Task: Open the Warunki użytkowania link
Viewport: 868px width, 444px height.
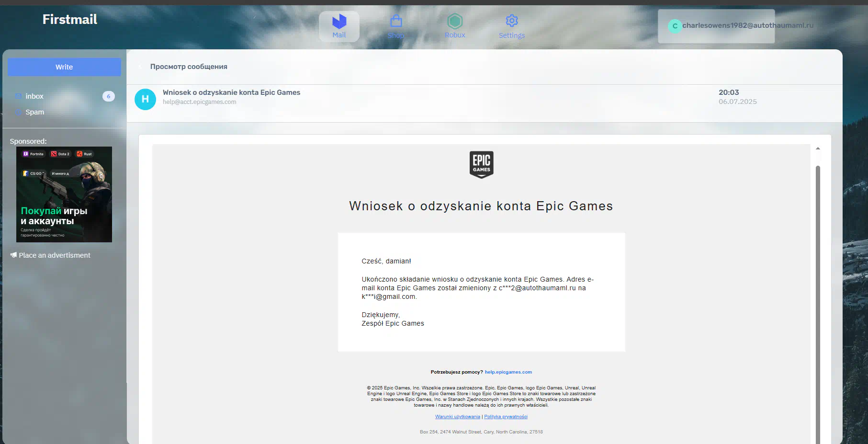Action: (457, 417)
